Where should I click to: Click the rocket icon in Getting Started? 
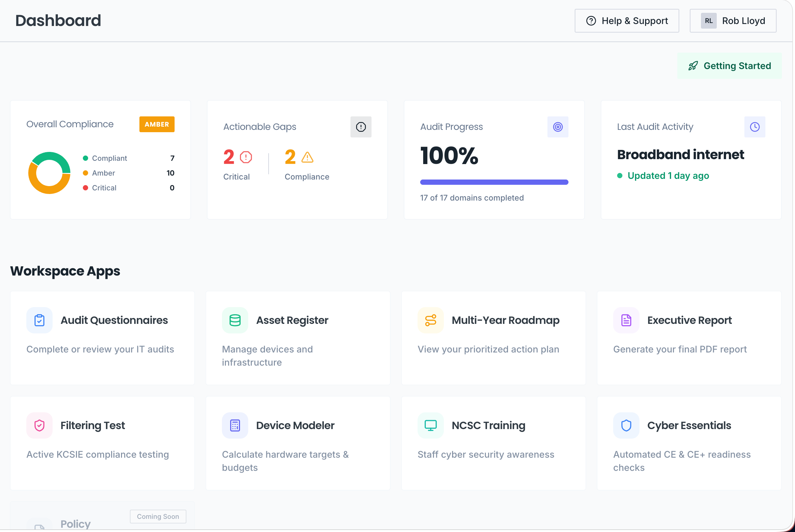point(693,65)
